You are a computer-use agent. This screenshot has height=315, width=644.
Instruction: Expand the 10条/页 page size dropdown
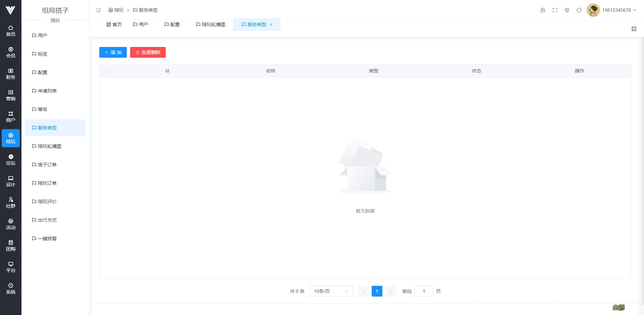tap(331, 291)
